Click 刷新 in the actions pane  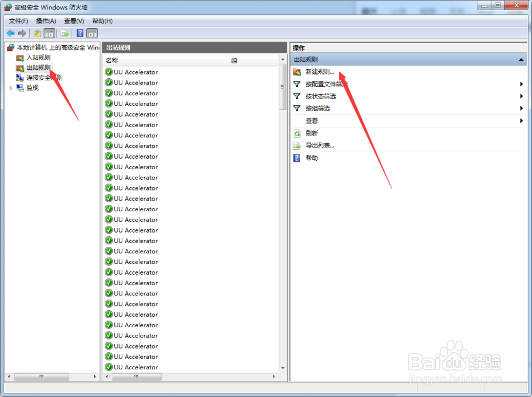click(312, 134)
